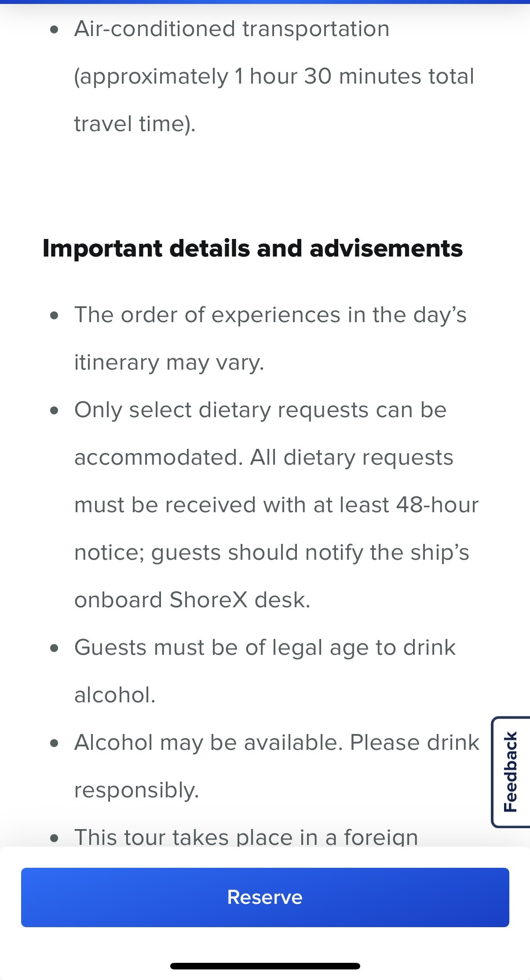
Task: Click the "Guests must be of legal age" item
Action: click(x=265, y=648)
